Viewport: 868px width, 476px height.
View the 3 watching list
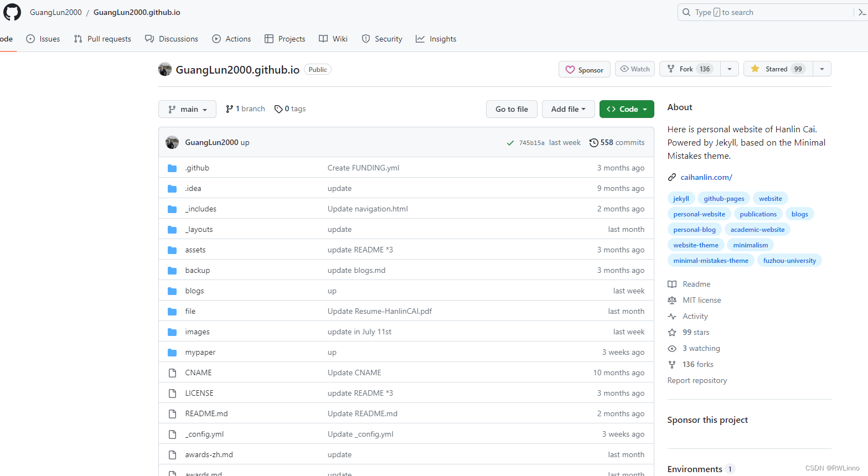point(701,348)
